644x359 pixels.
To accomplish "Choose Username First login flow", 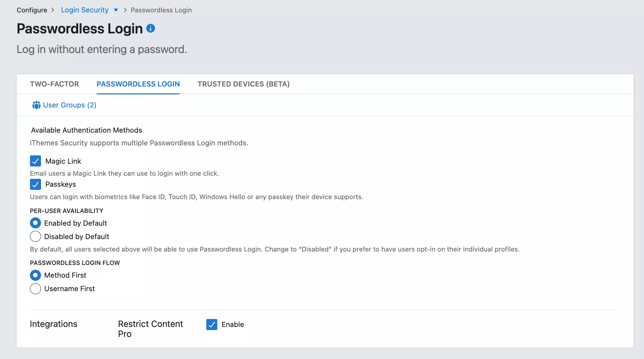I will tap(35, 289).
